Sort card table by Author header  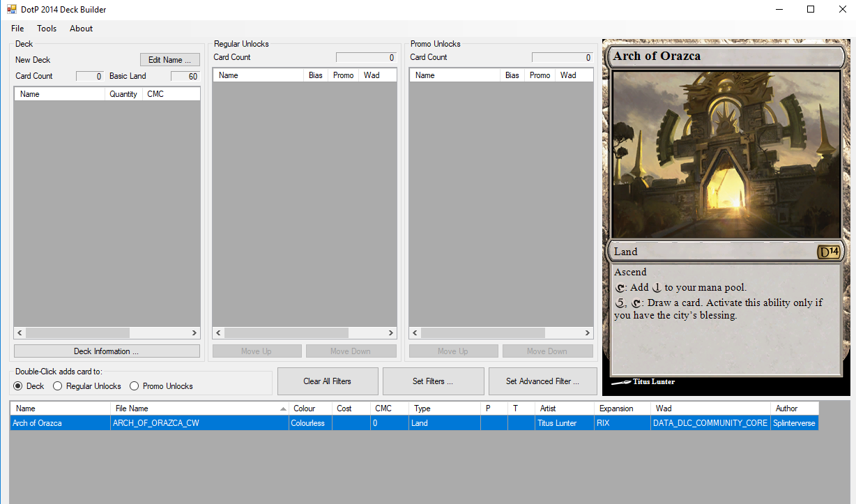794,408
